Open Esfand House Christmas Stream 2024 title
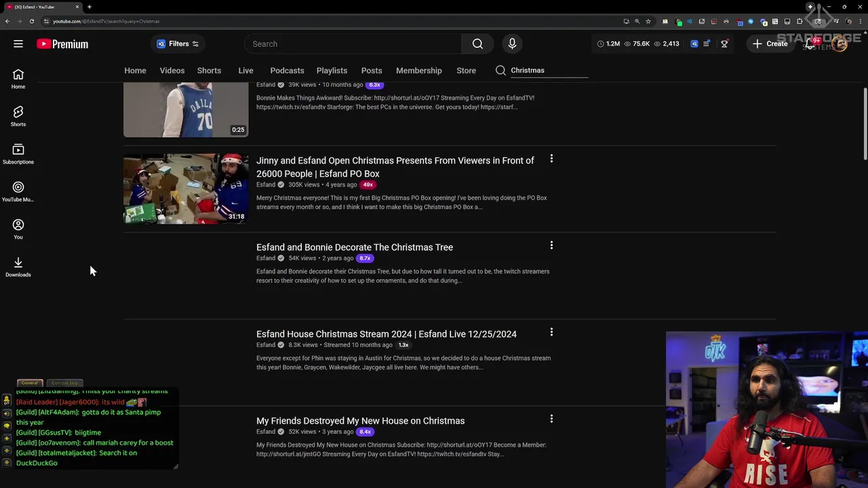This screenshot has width=868, height=488. (x=387, y=334)
